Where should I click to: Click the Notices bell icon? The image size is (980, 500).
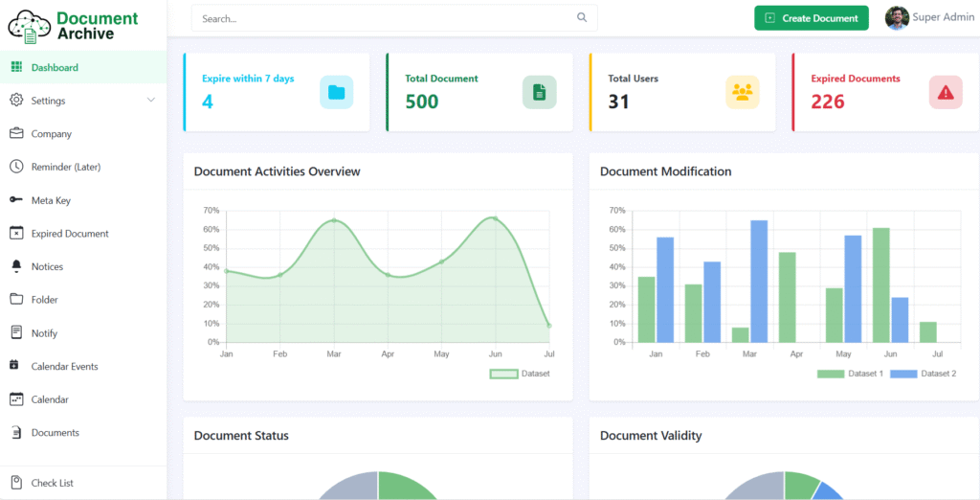[x=17, y=266]
